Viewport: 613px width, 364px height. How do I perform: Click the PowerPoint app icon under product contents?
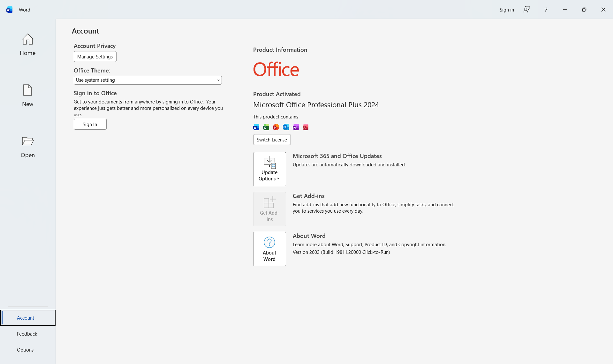276,127
